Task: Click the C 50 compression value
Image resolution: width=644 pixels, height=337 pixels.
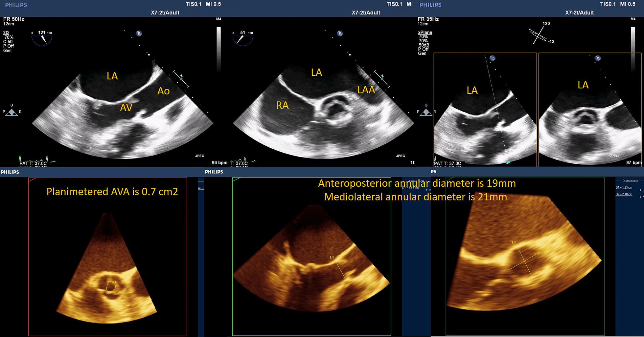Action: [8, 42]
